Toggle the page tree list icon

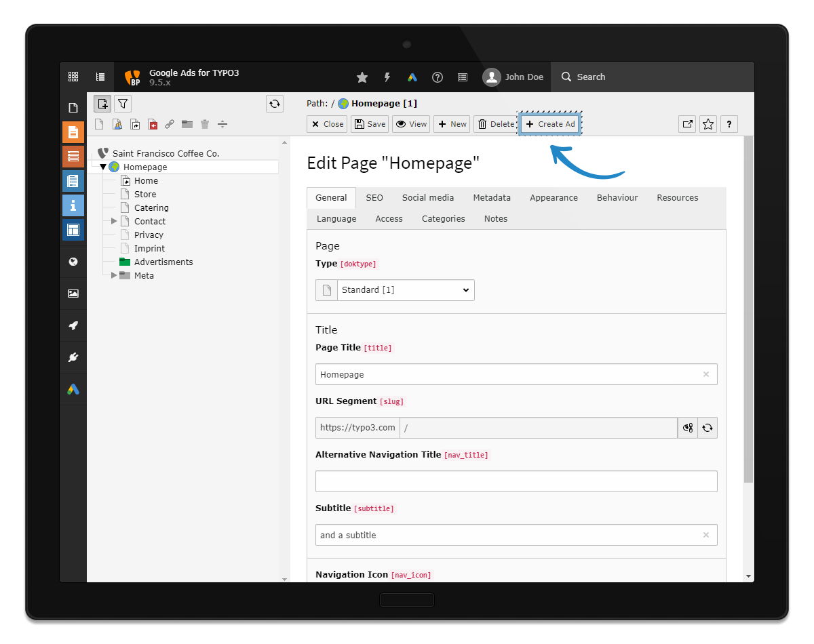100,77
